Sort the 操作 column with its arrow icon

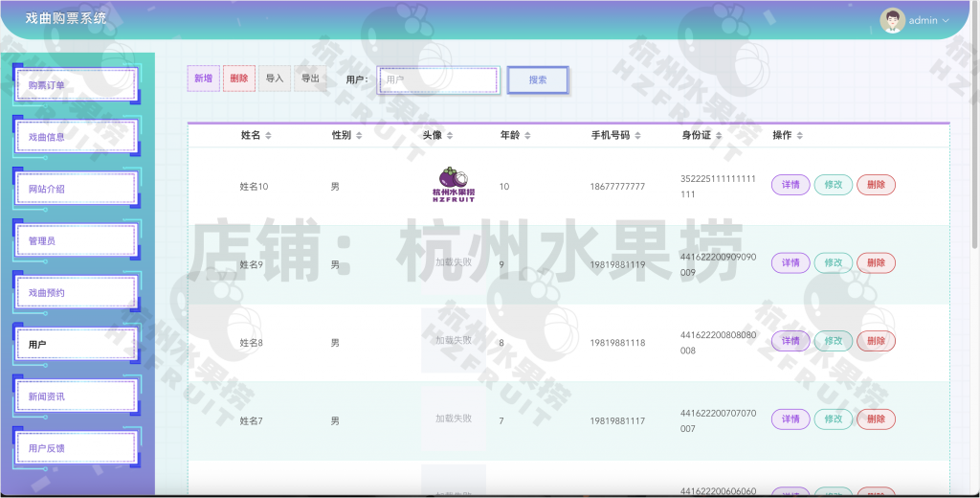pos(799,135)
